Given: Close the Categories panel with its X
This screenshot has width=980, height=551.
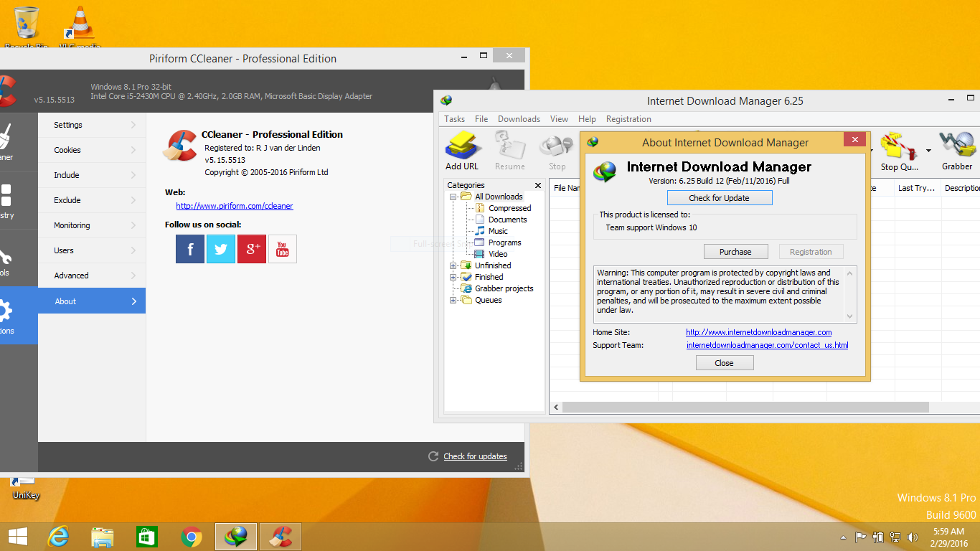Looking at the screenshot, I should (x=538, y=185).
